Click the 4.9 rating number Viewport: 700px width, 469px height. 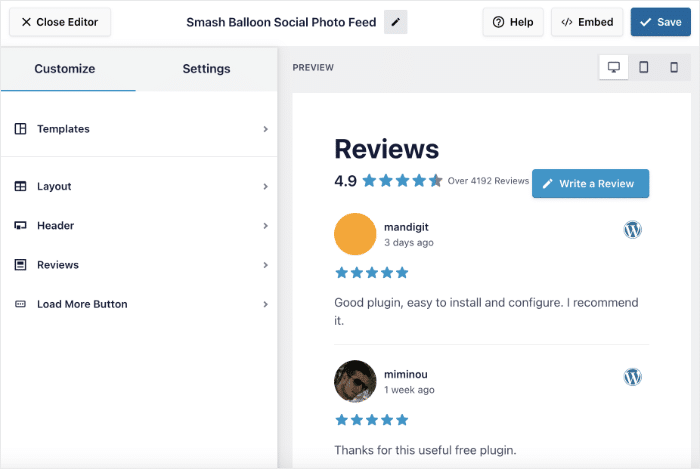346,181
